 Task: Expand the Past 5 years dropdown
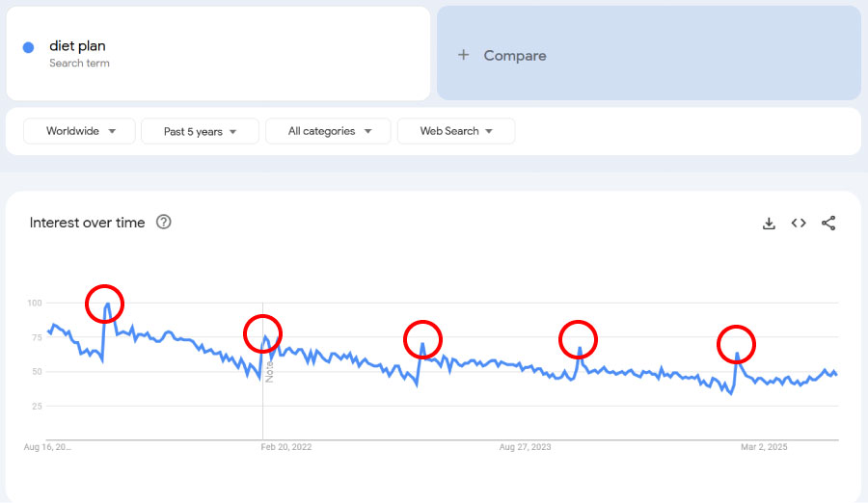pyautogui.click(x=200, y=131)
